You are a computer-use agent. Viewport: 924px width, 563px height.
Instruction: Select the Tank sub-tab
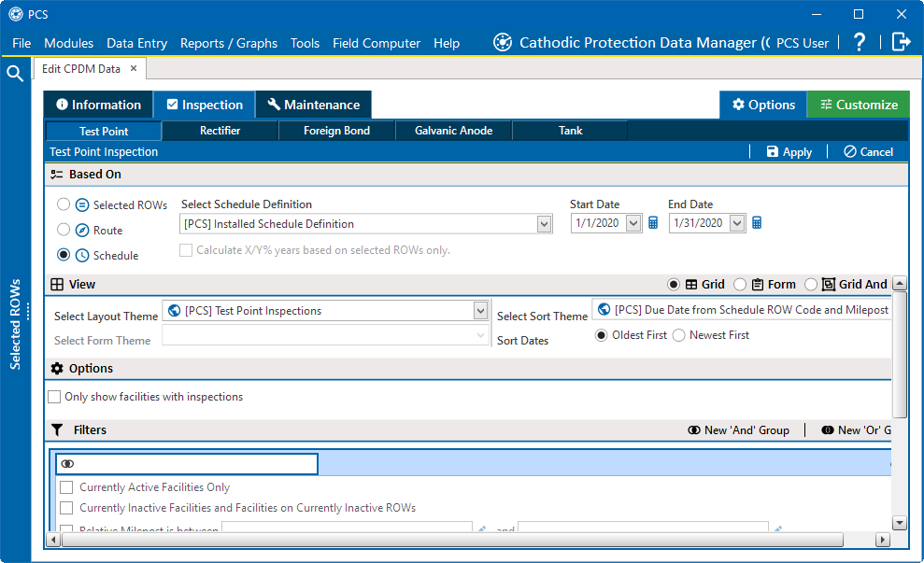(x=571, y=131)
